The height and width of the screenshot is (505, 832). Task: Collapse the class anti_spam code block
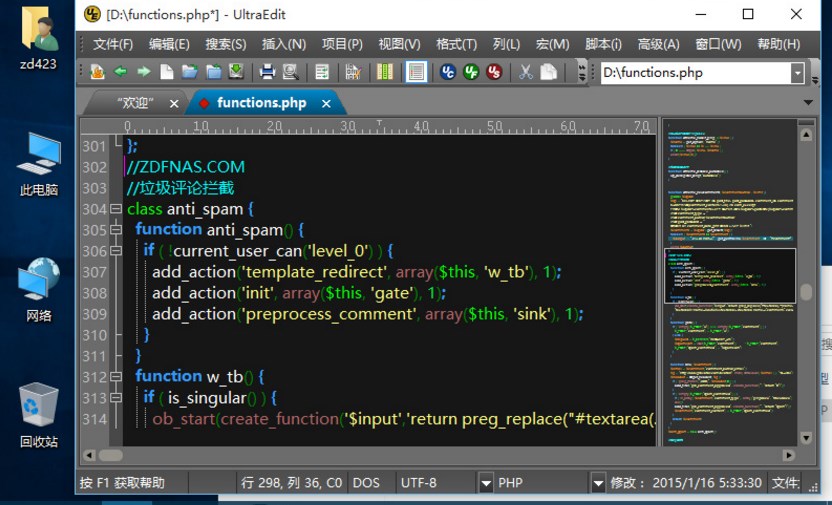coord(116,209)
